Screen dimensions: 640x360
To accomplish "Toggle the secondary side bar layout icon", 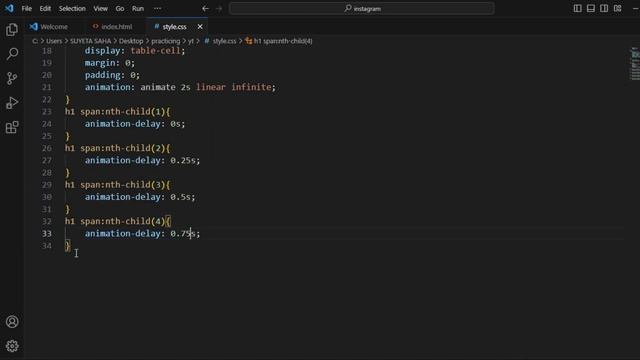I will click(604, 8).
